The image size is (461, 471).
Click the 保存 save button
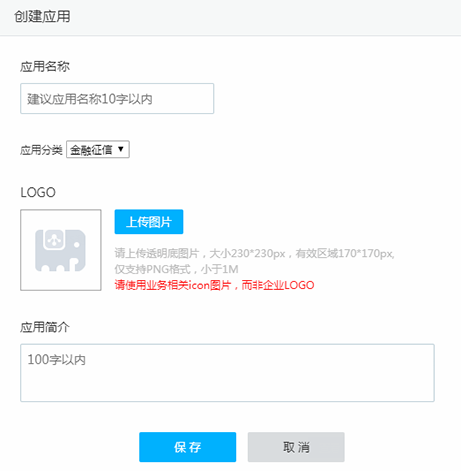click(x=188, y=447)
